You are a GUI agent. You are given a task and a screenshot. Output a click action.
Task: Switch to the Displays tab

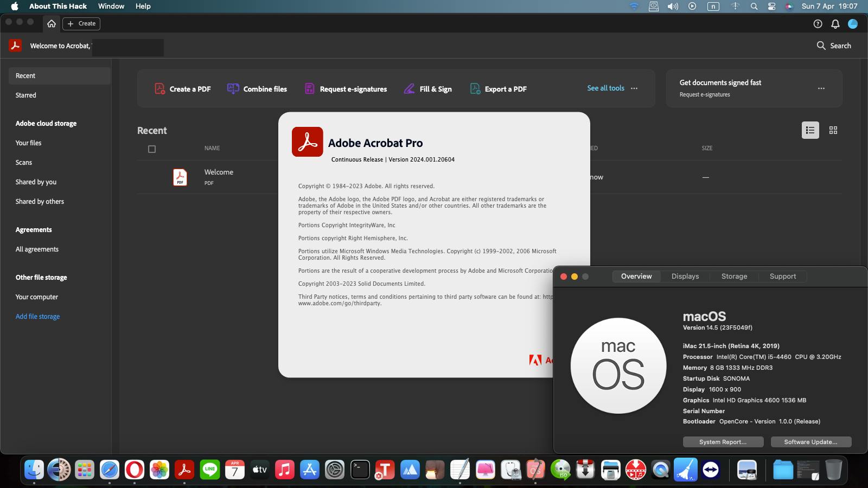[x=685, y=276]
